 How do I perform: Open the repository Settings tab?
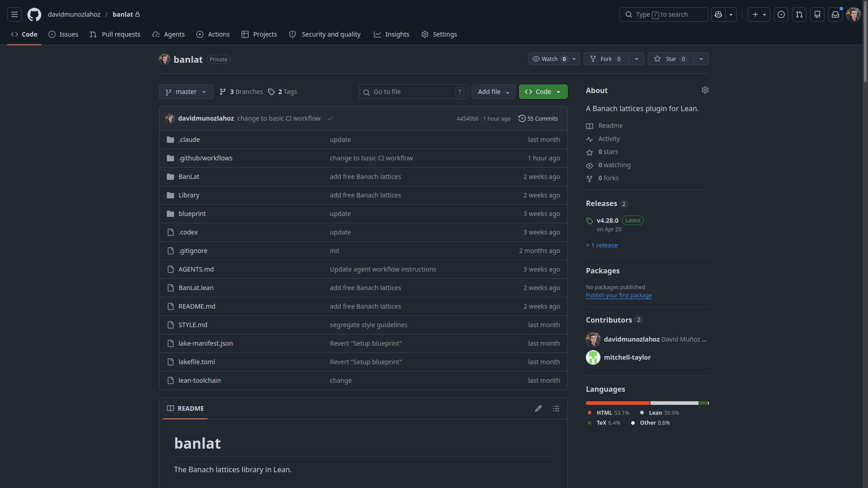tap(439, 34)
